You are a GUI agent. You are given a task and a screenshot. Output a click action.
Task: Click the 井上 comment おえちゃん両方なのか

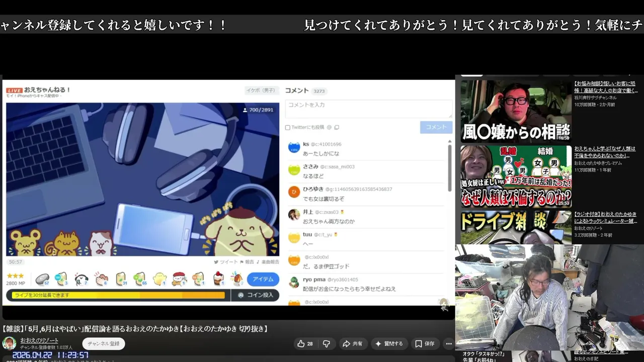[329, 221]
